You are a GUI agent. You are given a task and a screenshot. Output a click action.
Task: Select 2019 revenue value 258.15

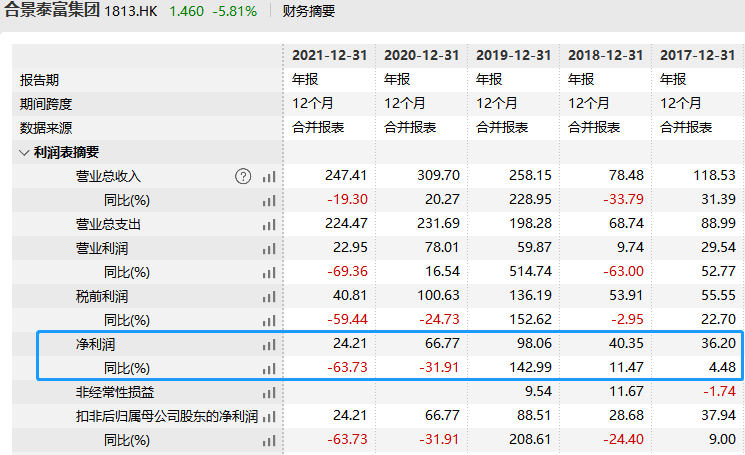530,176
